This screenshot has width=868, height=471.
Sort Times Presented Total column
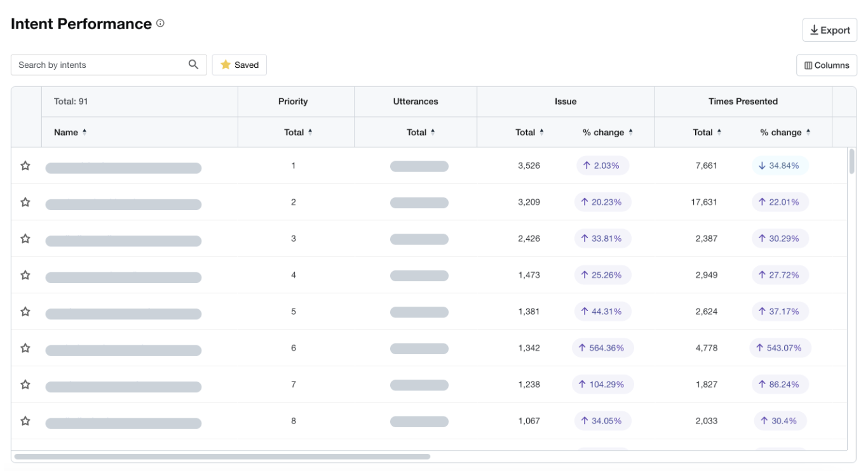point(719,132)
